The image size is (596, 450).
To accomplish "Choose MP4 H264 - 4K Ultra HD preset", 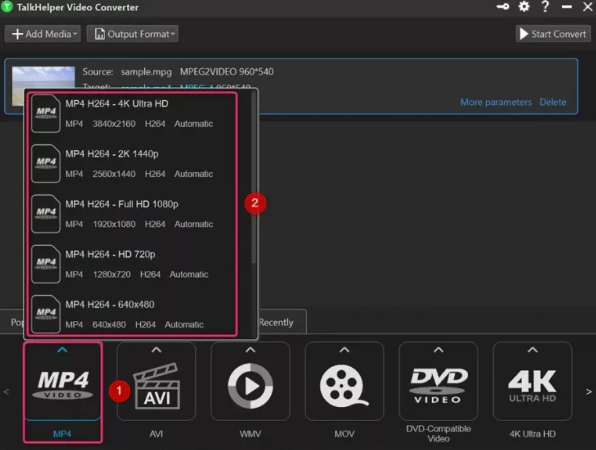I will (x=132, y=114).
